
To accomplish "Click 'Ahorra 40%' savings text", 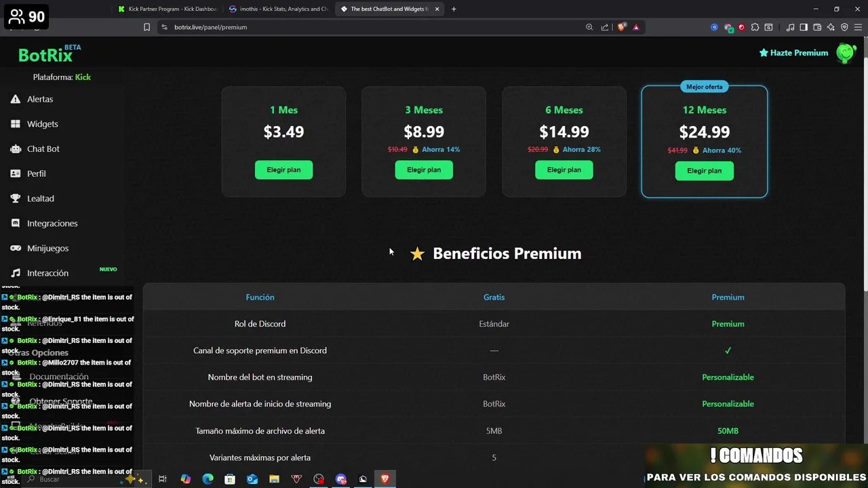I will [722, 150].
